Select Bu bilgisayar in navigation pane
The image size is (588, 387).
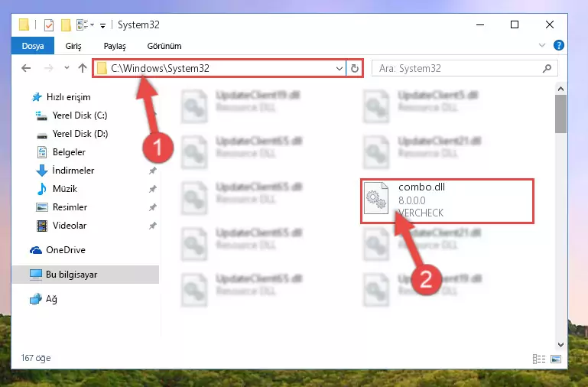86,275
